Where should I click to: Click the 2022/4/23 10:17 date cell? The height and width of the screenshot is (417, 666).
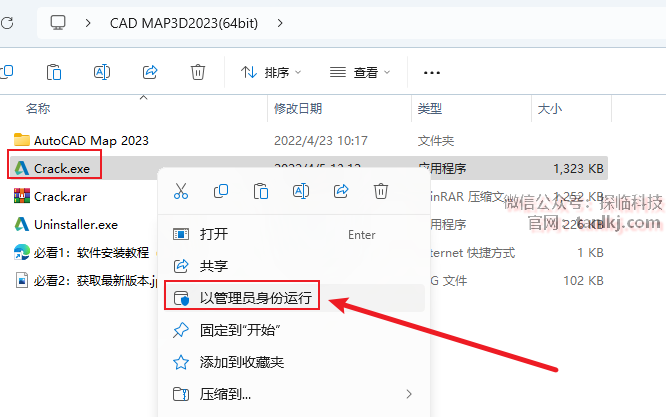(x=321, y=141)
